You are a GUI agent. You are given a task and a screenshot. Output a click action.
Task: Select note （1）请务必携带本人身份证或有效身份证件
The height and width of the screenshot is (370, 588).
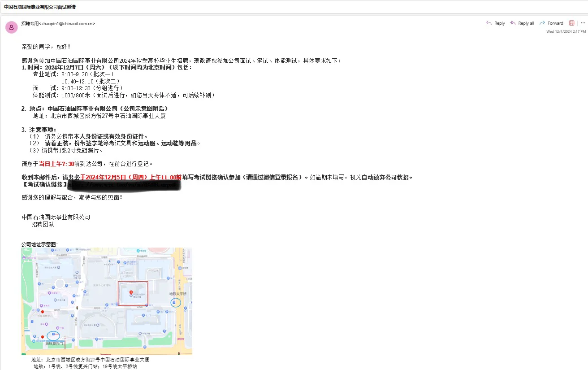pyautogui.click(x=88, y=136)
